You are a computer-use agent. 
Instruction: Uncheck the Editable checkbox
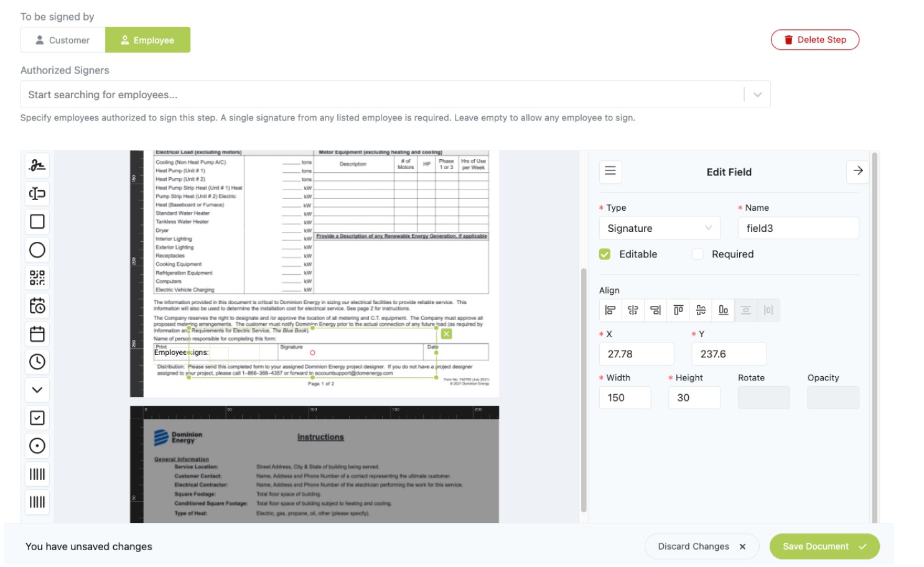[x=604, y=254]
